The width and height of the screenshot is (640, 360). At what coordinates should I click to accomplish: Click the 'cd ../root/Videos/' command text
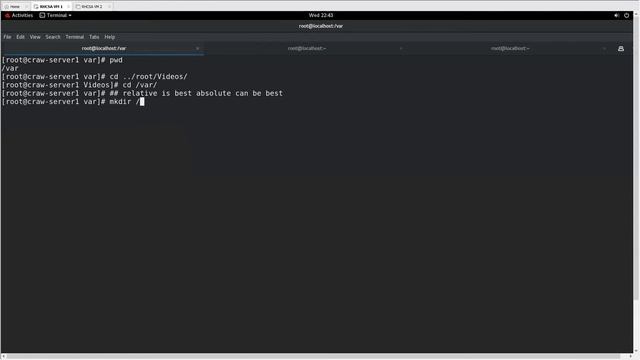(148, 77)
